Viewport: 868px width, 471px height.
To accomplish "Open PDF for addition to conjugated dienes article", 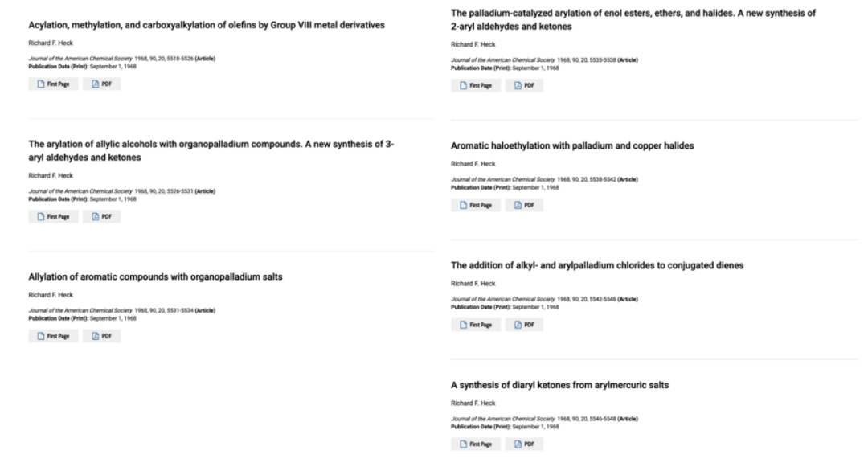I will [x=524, y=325].
